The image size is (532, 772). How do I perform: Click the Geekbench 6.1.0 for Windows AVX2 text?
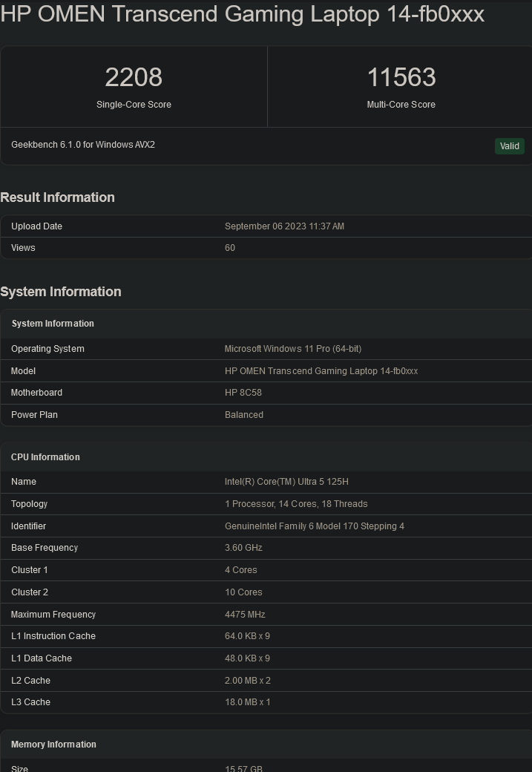[x=83, y=144]
